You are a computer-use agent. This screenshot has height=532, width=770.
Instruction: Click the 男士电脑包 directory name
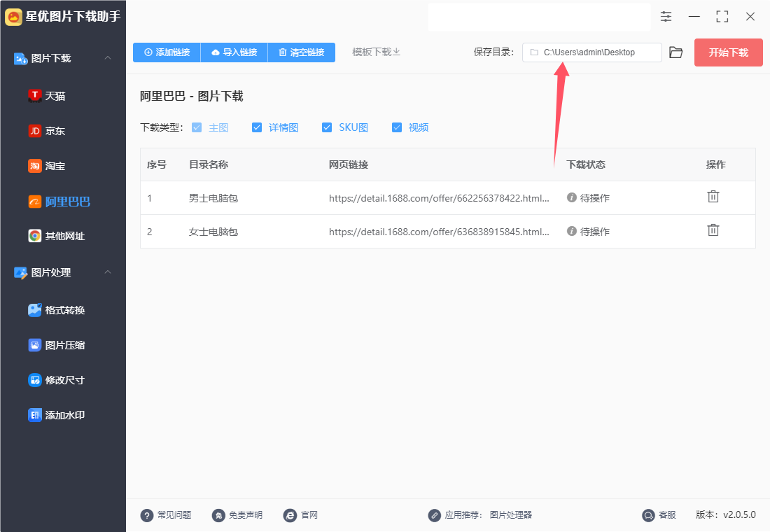[213, 199]
